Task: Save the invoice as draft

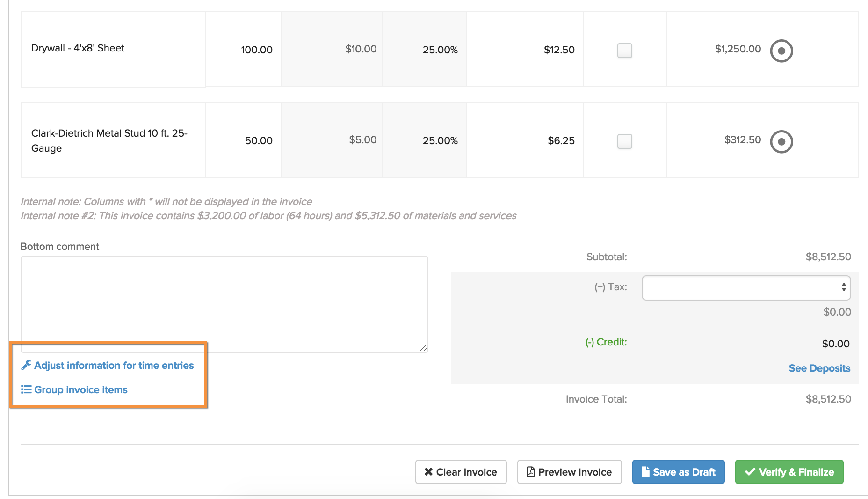Action: [x=678, y=472]
